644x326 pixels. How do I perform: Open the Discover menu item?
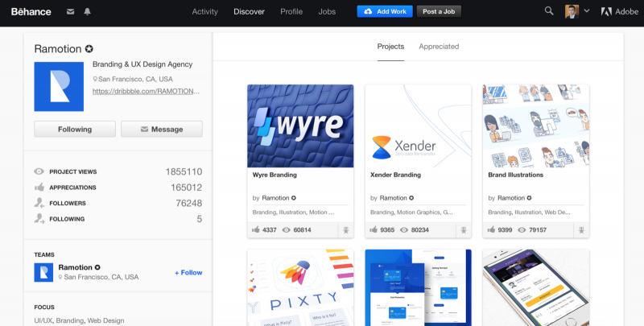click(x=249, y=11)
